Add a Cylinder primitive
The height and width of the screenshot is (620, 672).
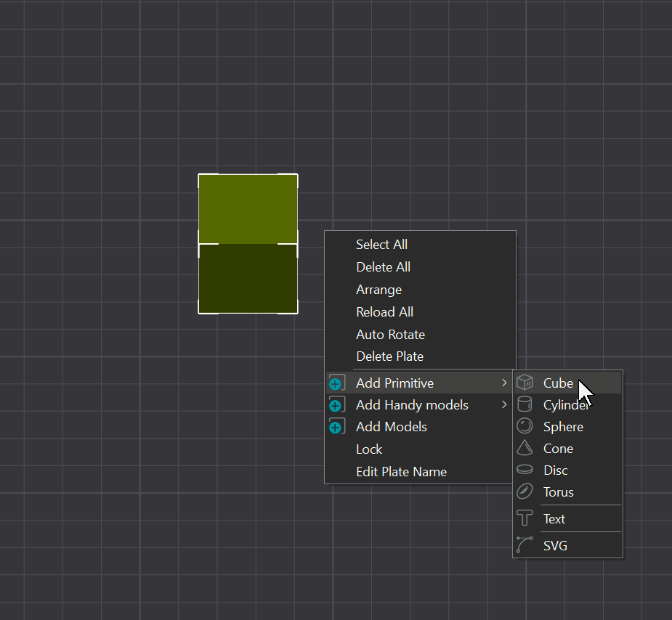[568, 404]
